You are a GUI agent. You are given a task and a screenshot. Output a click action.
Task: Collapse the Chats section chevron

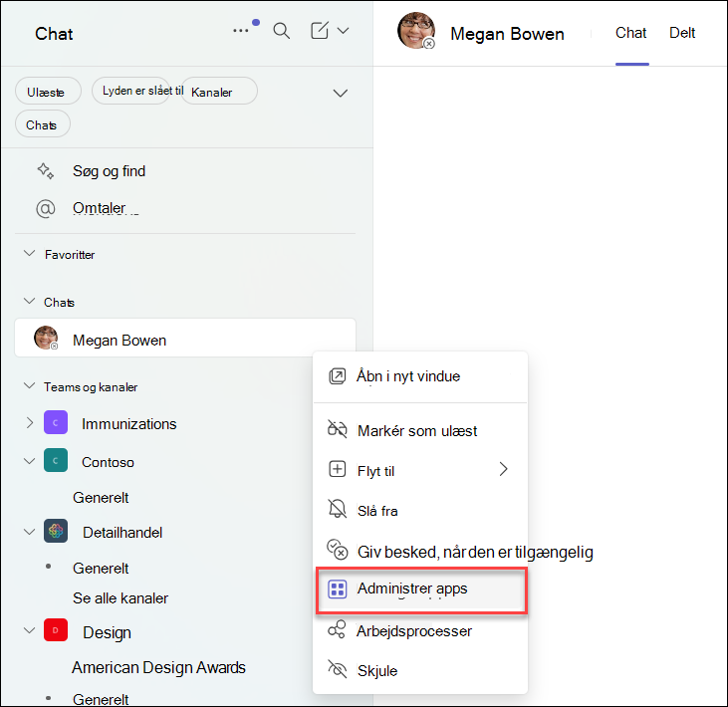pyautogui.click(x=29, y=302)
